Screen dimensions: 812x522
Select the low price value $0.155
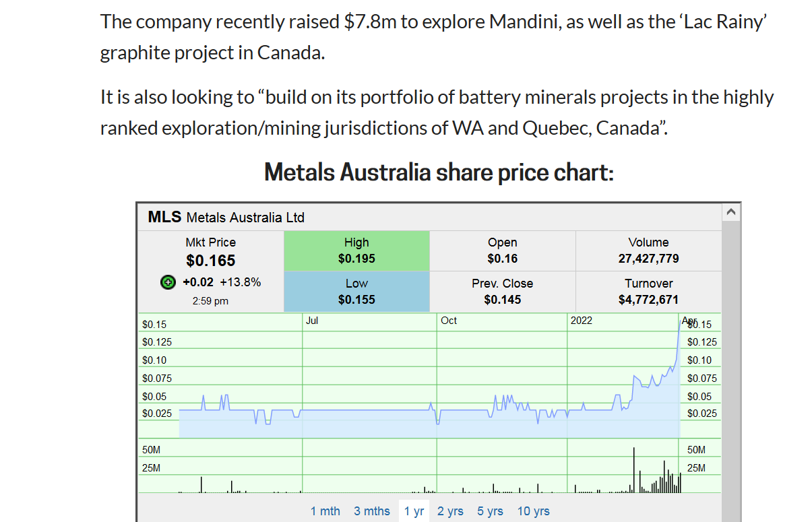point(356,300)
